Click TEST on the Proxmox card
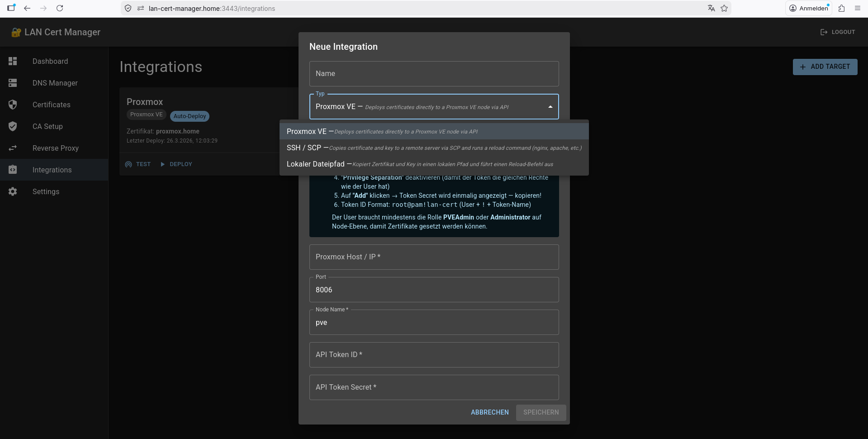Screen dimensions: 868x439 [x=138, y=164]
